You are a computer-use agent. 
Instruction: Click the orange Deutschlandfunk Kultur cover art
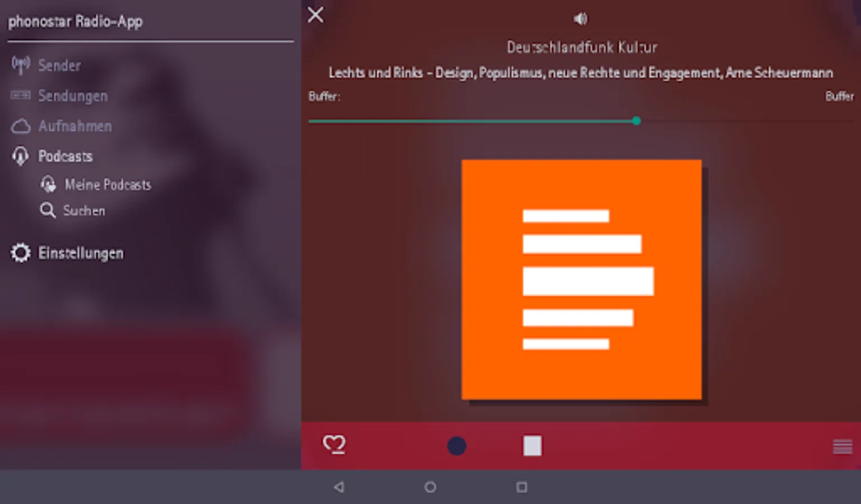[581, 279]
